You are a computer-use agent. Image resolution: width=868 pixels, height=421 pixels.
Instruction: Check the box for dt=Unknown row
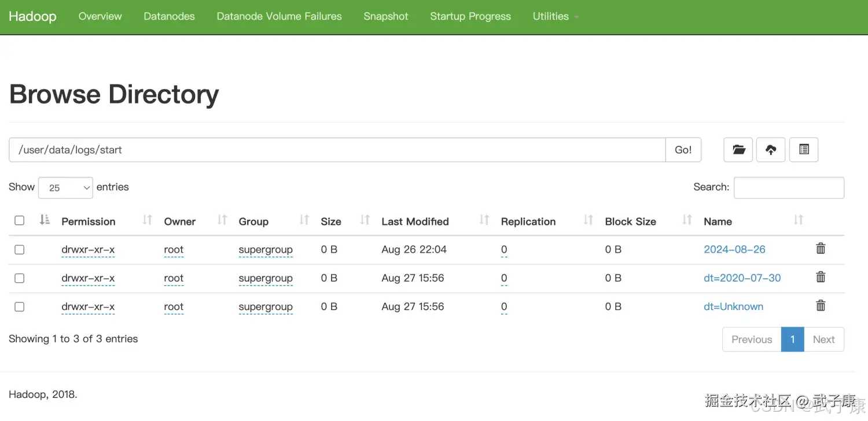point(20,306)
